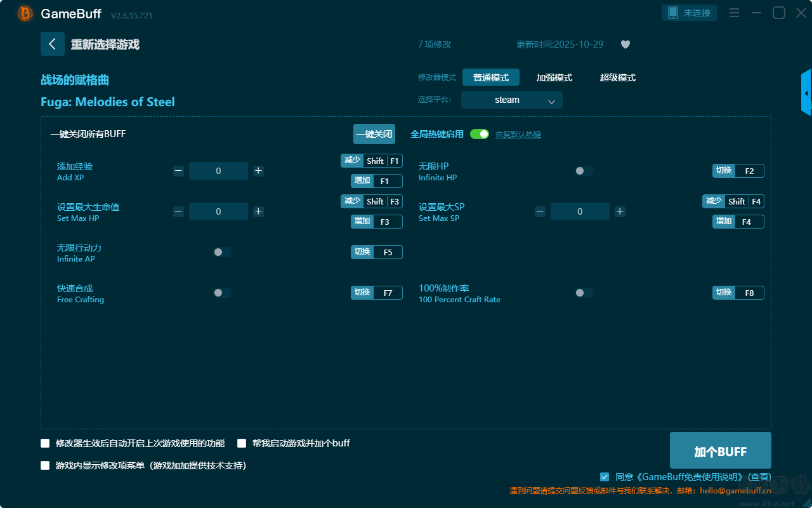812x508 pixels.
Task: Select 超级模式 mode tab
Action: 618,77
